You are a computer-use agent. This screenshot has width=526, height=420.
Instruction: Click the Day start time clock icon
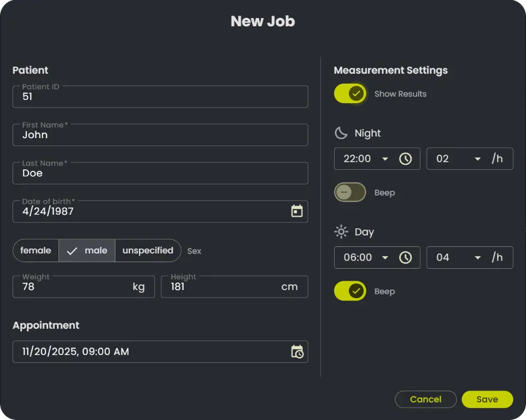click(405, 257)
